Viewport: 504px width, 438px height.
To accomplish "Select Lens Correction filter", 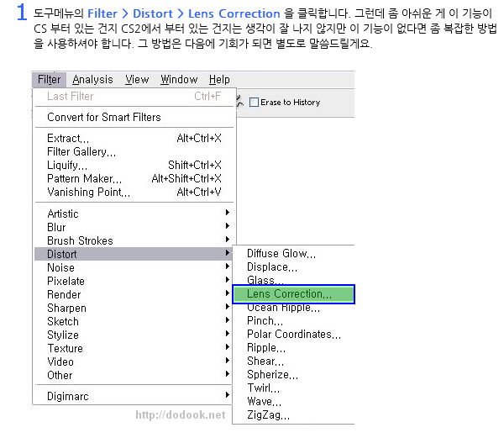I will pos(293,294).
